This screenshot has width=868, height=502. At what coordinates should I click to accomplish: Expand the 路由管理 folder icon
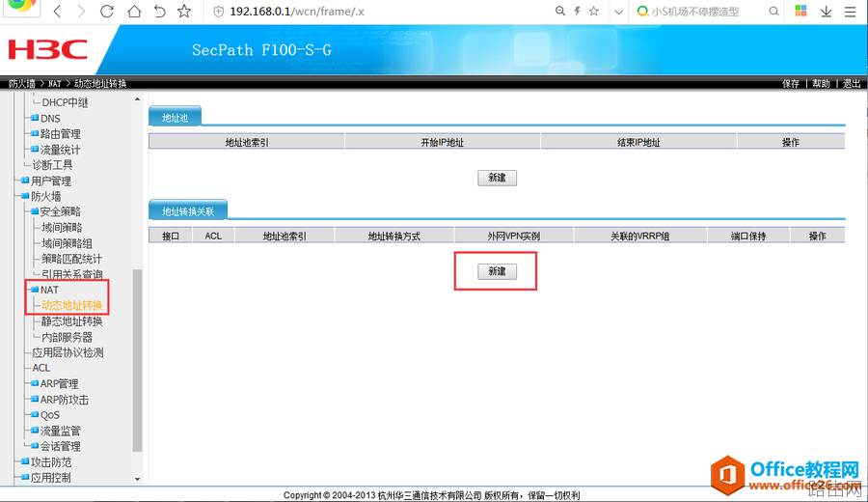35,133
